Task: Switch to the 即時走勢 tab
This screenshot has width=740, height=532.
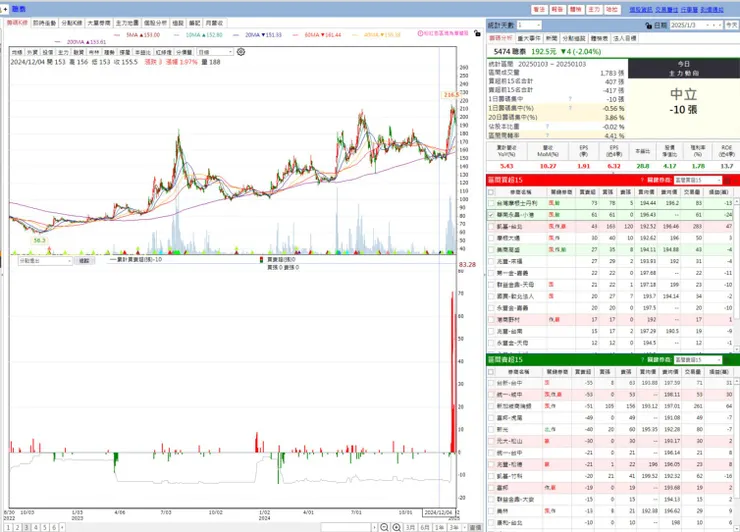Action: point(44,23)
